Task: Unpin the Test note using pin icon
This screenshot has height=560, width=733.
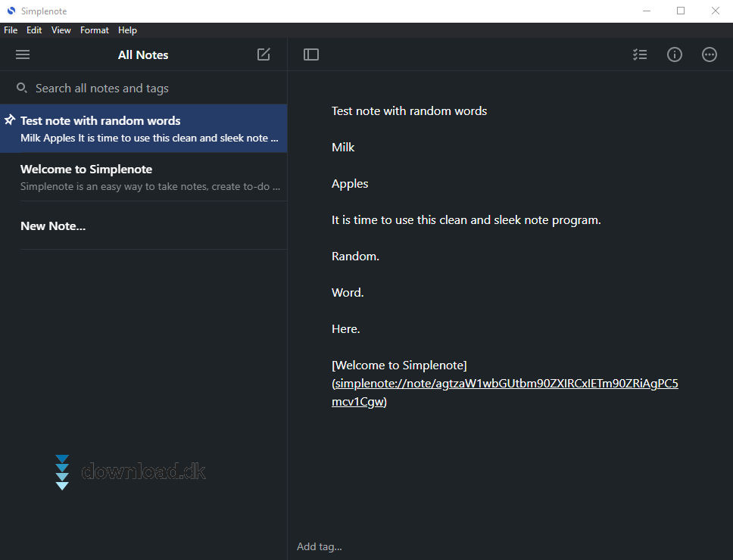Action: click(10, 120)
